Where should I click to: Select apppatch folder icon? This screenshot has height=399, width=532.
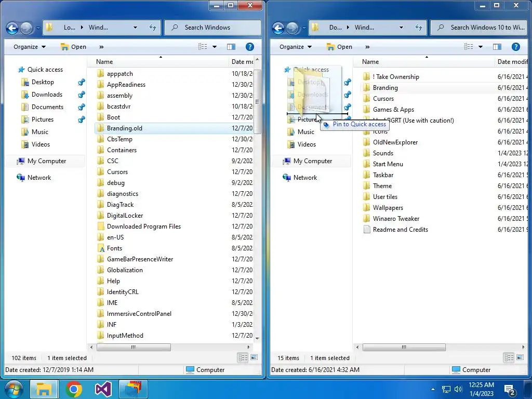(x=100, y=74)
